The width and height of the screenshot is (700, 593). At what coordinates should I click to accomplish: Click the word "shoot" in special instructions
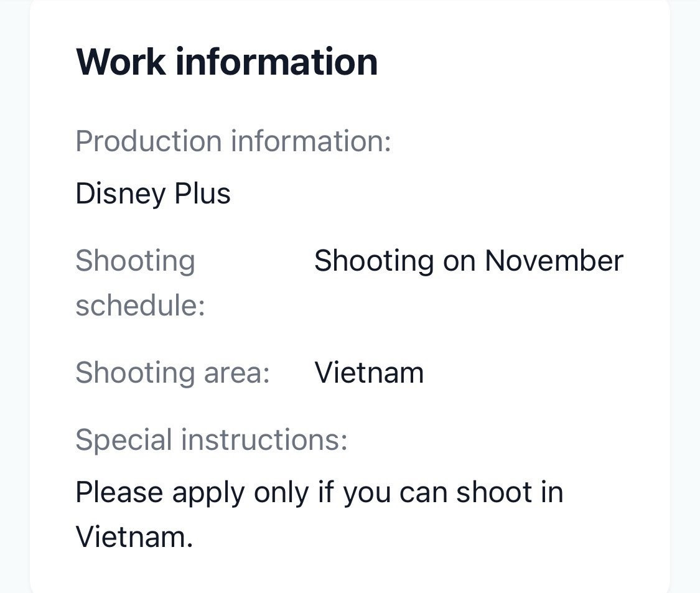click(495, 492)
